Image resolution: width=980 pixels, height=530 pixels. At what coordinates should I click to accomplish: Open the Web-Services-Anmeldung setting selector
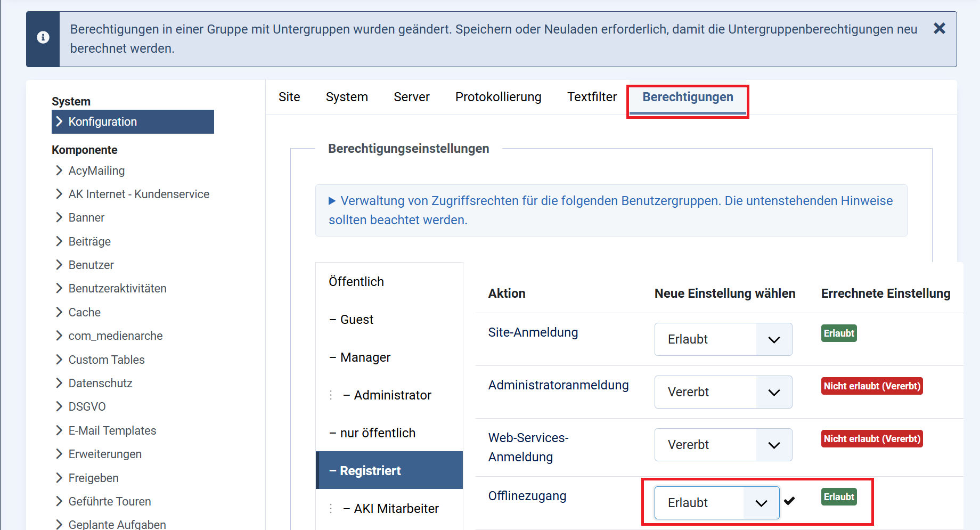point(773,445)
